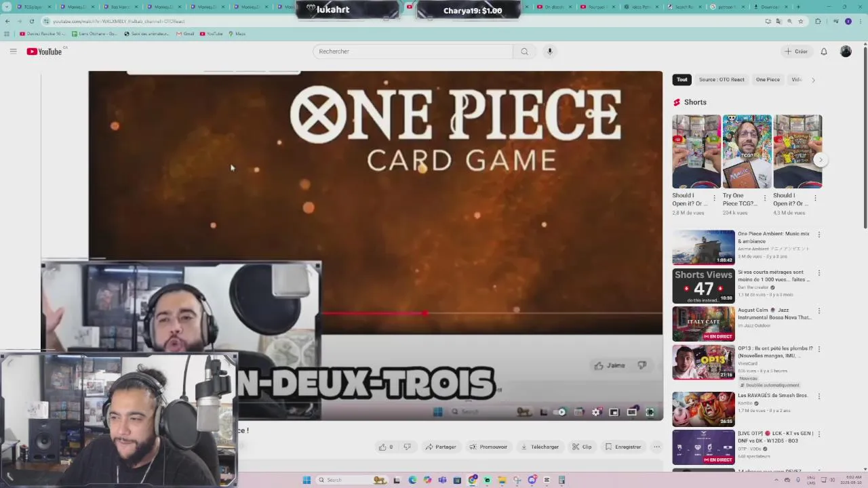Screen dimensions: 868x488
Task: Open Task View on taskbar
Action: [x=397, y=480]
